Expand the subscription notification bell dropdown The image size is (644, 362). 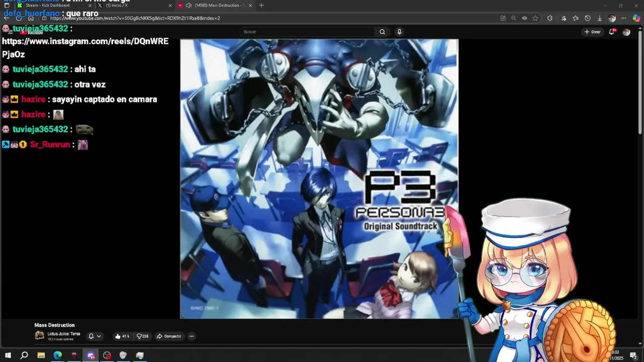95,336
